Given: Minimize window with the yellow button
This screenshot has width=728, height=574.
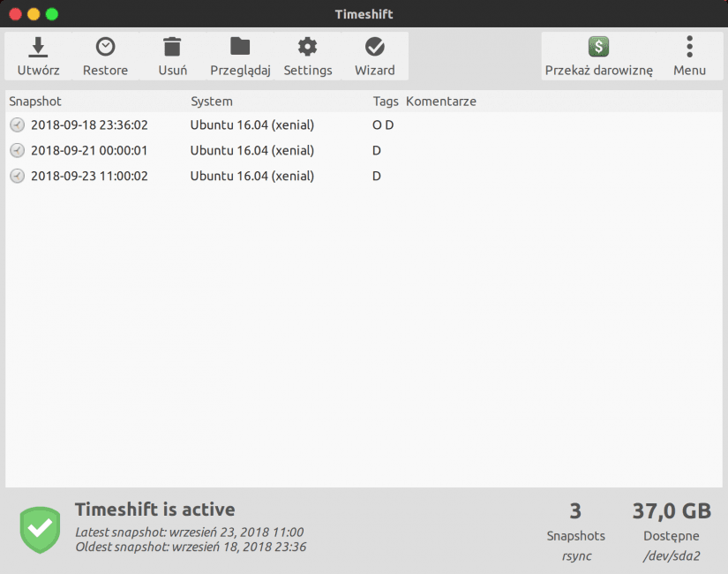Looking at the screenshot, I should tap(34, 14).
